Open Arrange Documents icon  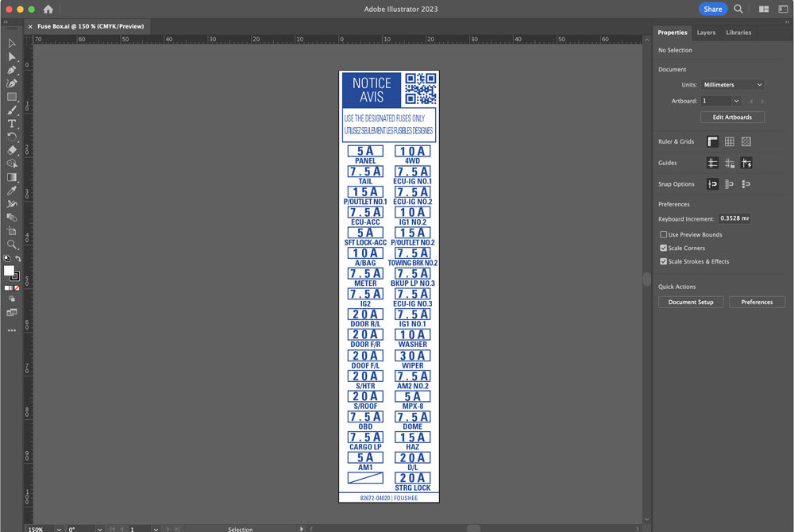(x=764, y=9)
